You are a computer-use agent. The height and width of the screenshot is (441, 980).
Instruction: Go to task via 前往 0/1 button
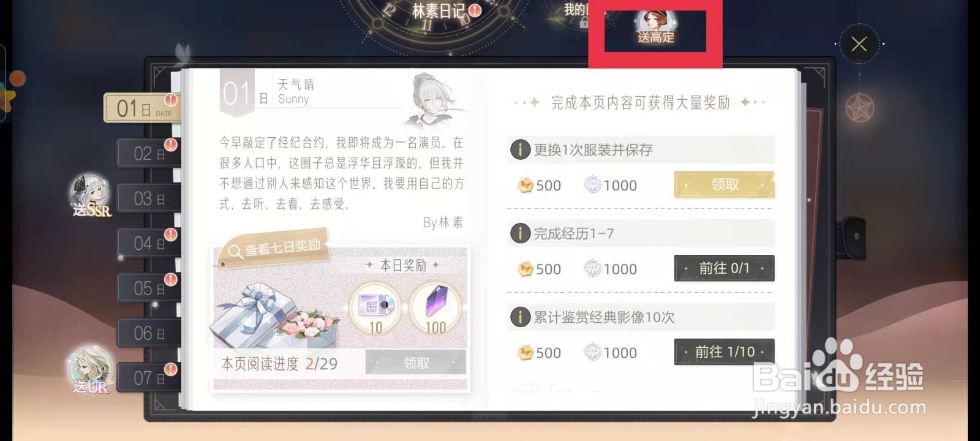(724, 268)
